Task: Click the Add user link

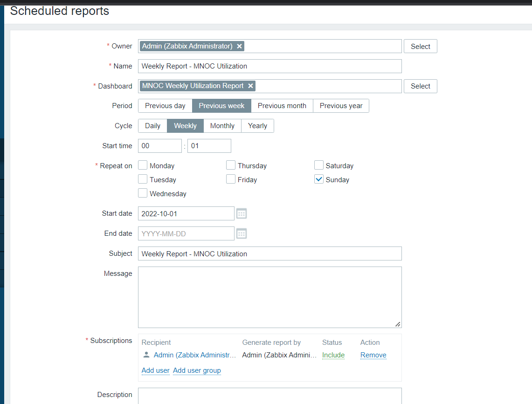Action: (x=155, y=370)
